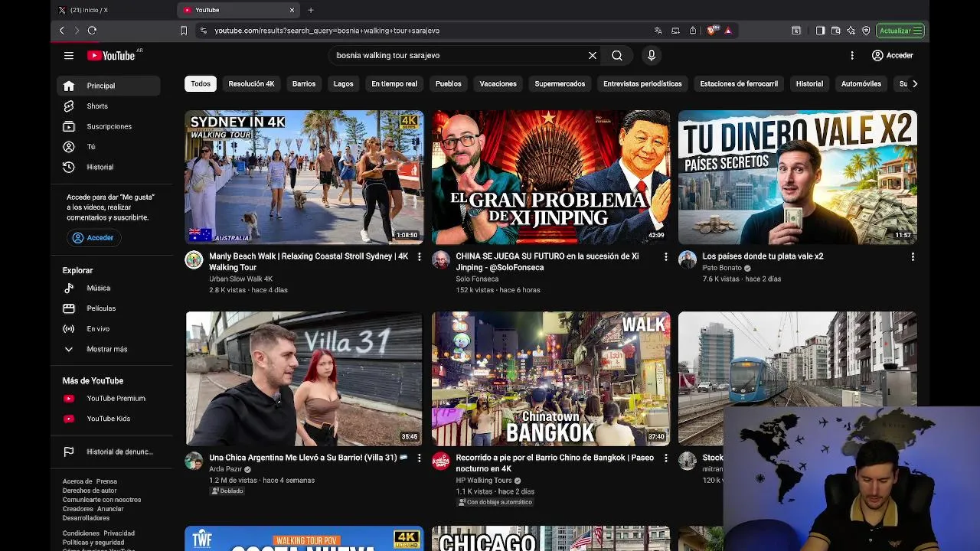The width and height of the screenshot is (980, 551).
Task: Open Pato Bonato channel name
Action: (x=722, y=268)
